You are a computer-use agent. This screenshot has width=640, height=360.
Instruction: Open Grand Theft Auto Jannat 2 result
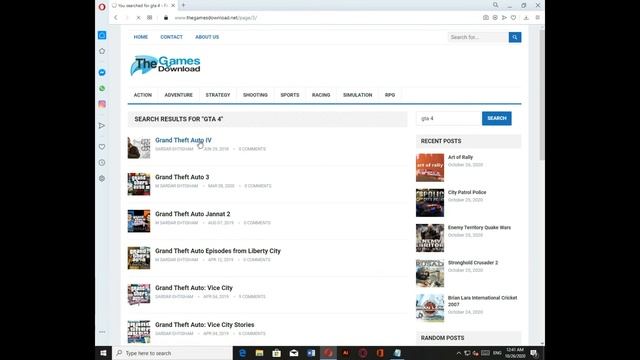pyautogui.click(x=193, y=214)
